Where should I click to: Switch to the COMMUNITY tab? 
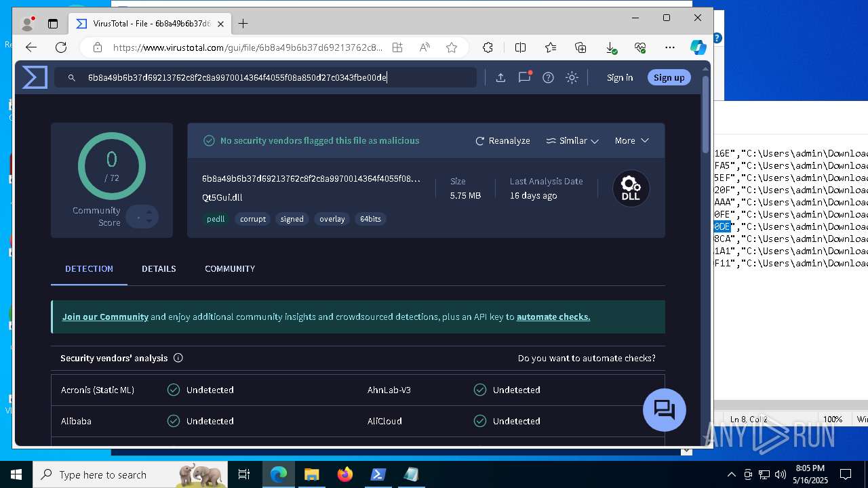click(x=230, y=269)
